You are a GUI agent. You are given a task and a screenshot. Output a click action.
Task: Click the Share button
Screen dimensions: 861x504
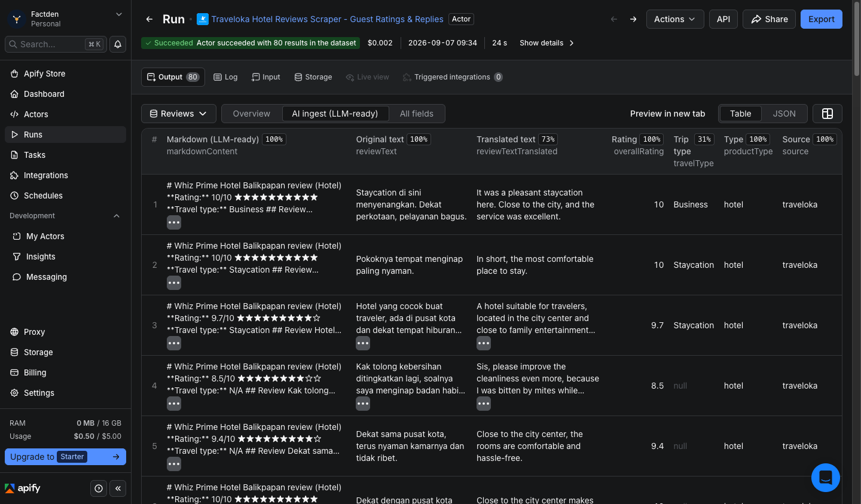coord(769,19)
